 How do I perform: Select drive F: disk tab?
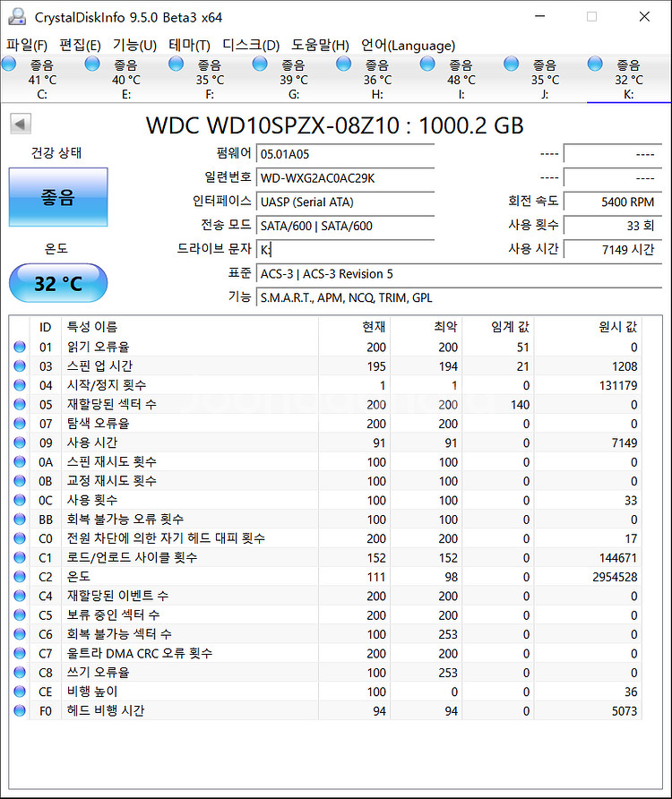click(210, 79)
